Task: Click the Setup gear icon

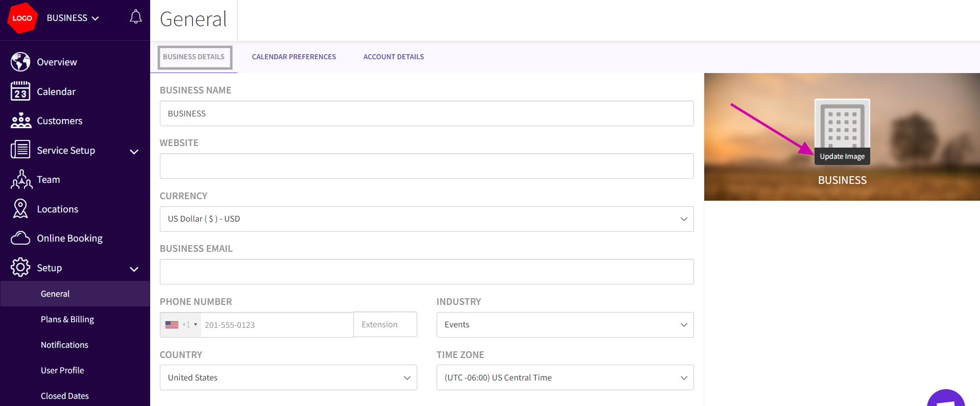Action: coord(20,268)
